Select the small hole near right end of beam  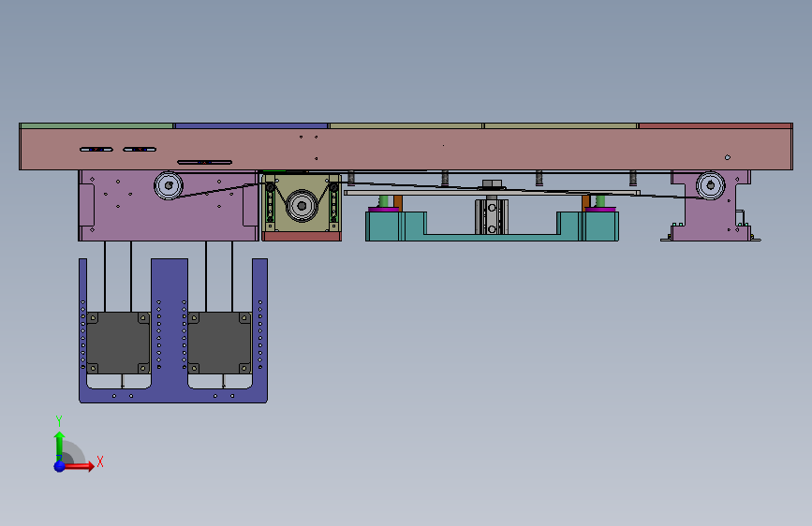click(728, 157)
